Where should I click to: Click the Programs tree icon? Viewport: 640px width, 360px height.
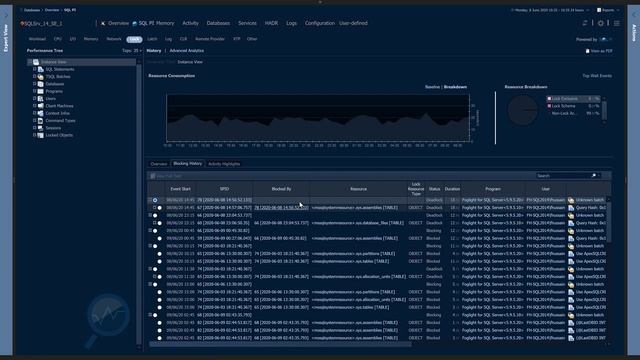(40, 91)
